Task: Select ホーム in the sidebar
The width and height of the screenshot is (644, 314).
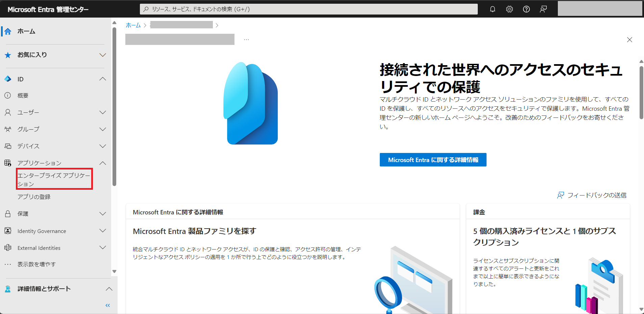Action: click(26, 31)
